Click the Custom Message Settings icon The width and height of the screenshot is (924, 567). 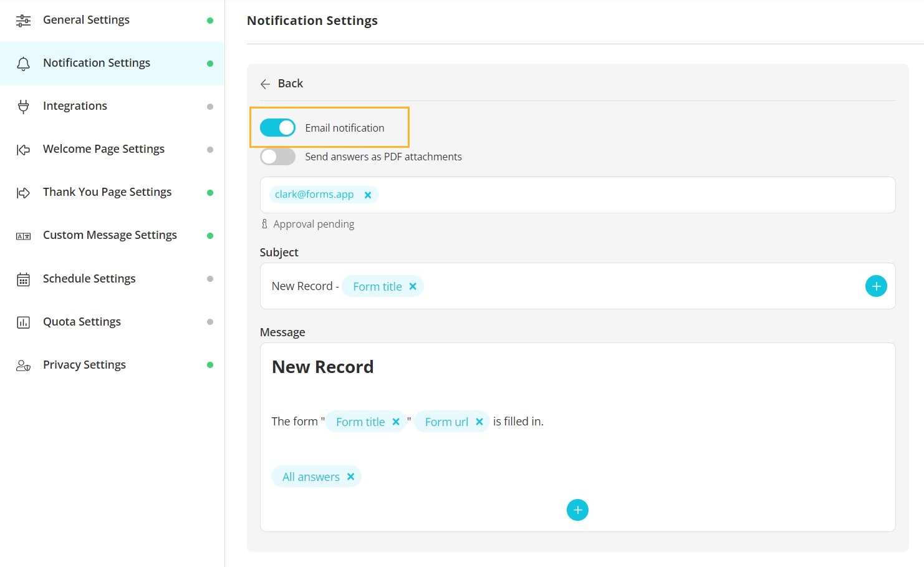click(23, 235)
